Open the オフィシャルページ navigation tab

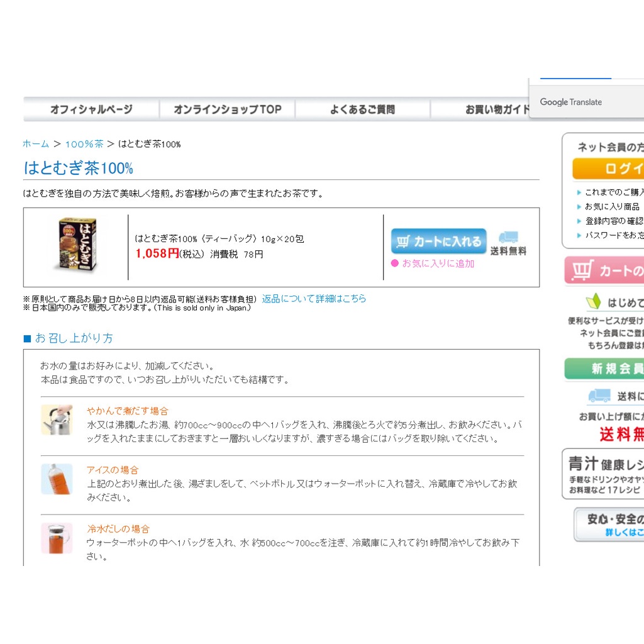point(91,109)
